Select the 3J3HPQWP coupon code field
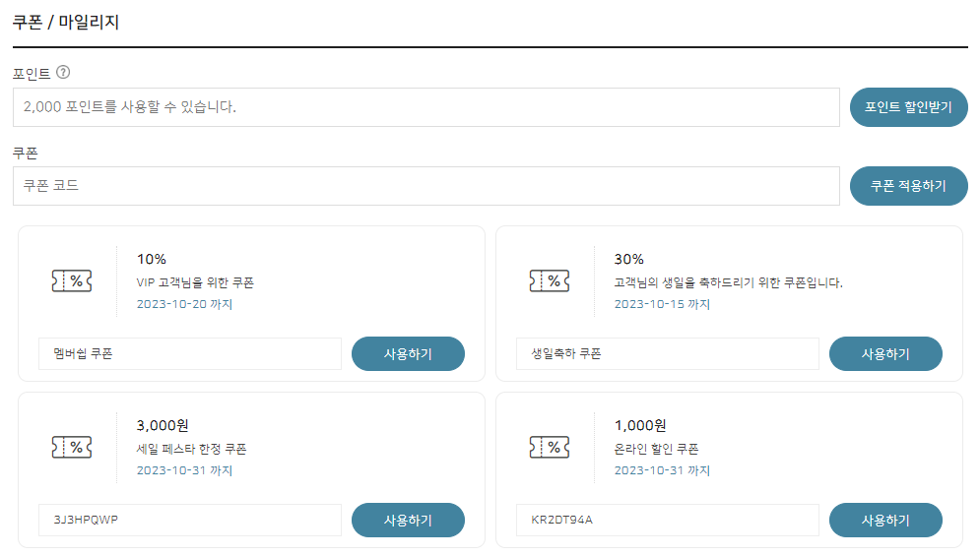980x556 pixels. tap(190, 520)
